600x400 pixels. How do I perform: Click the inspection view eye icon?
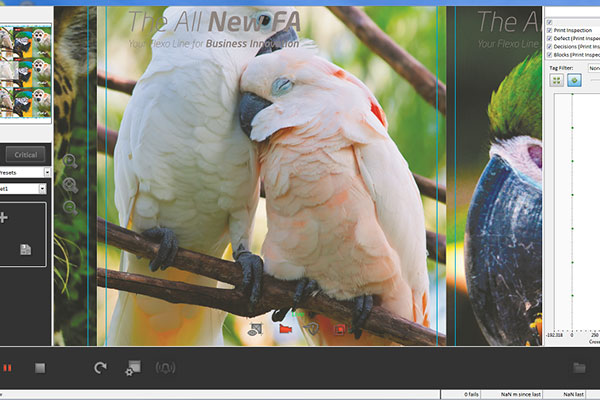pyautogui.click(x=255, y=329)
